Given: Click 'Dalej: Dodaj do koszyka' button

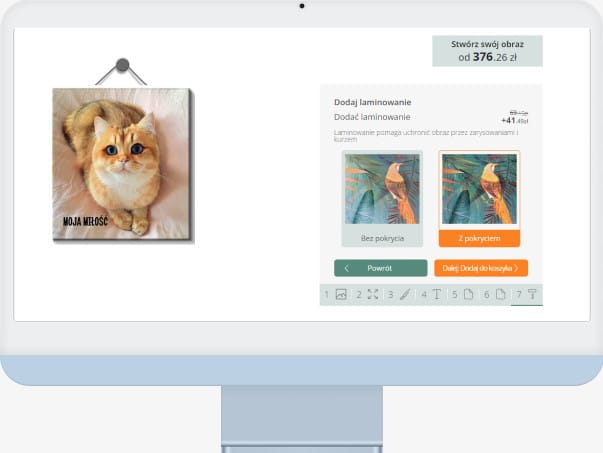Looking at the screenshot, I should pos(480,268).
